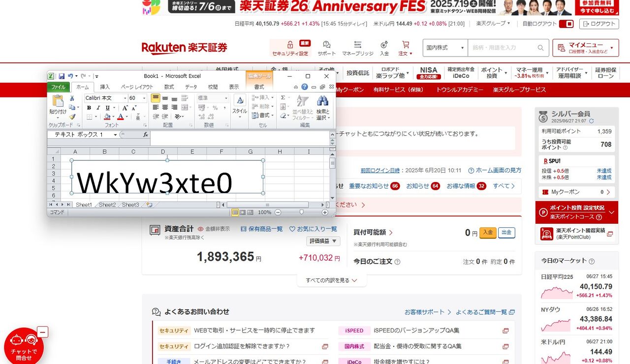
Task: Open お気に入り一覧 link
Action: click(313, 229)
